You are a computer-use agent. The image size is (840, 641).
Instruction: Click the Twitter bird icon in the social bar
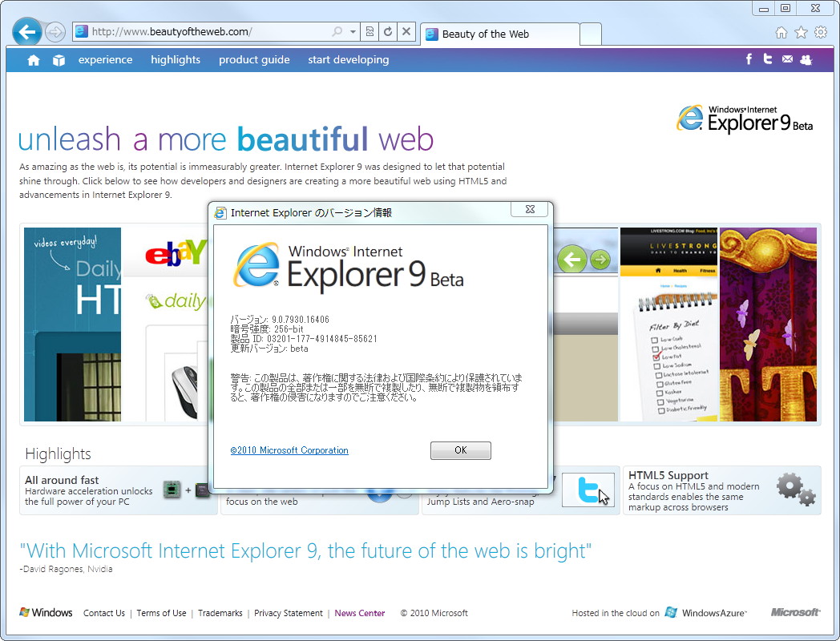tap(767, 58)
